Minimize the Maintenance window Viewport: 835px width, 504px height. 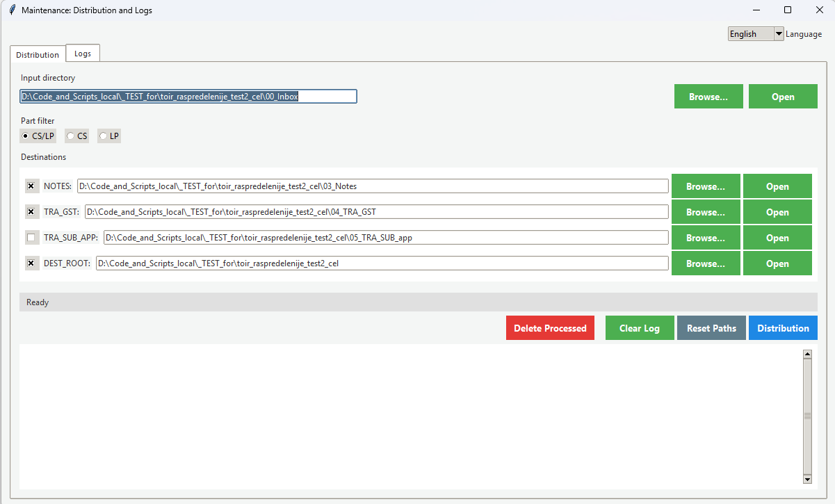756,10
